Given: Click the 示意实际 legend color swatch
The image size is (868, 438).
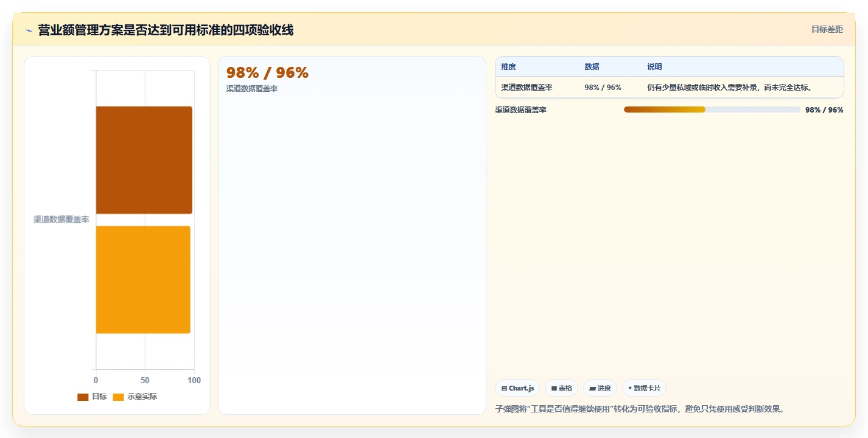Looking at the screenshot, I should click(x=119, y=397).
